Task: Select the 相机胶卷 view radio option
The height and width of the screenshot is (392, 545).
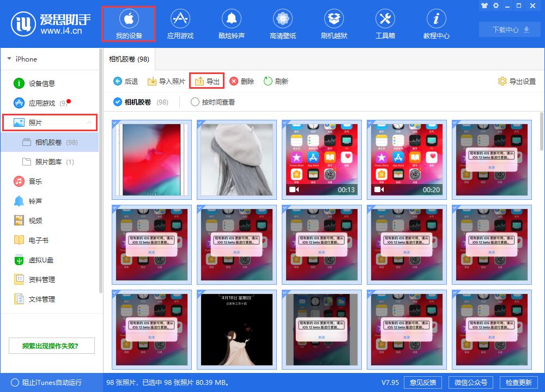Action: [x=118, y=102]
